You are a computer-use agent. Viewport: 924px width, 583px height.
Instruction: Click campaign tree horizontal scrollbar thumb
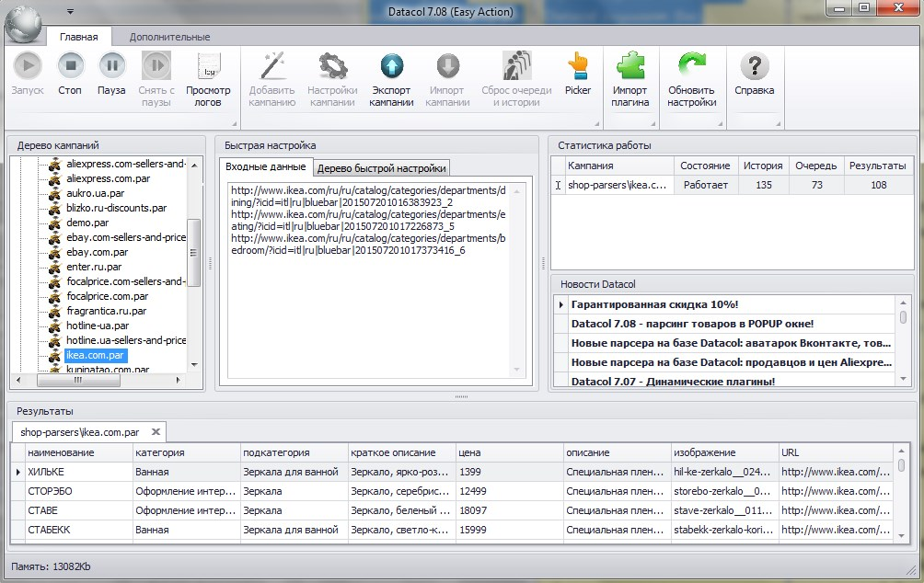(78, 381)
